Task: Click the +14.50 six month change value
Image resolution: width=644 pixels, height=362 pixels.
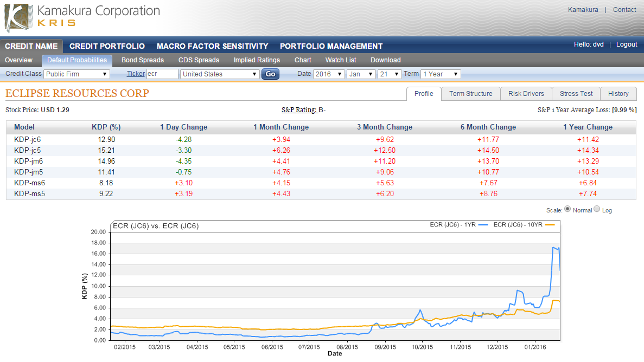Action: [x=488, y=150]
